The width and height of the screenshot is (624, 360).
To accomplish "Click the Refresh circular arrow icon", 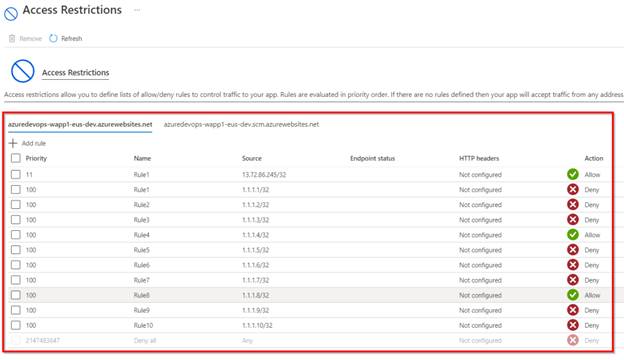I will tap(53, 39).
